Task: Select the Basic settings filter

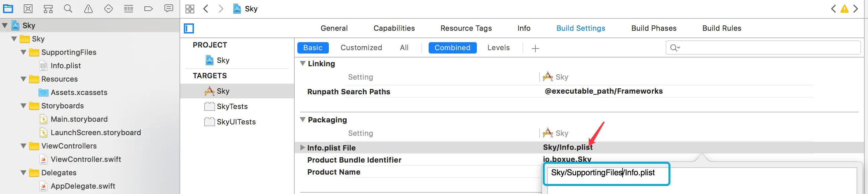Action: 313,48
